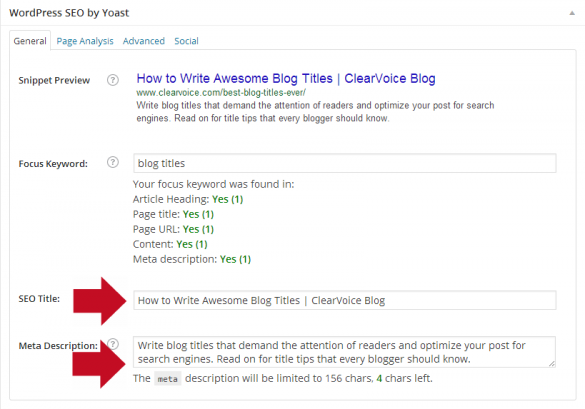Focus the Focus Keyword input field
This screenshot has height=409, width=585.
pyautogui.click(x=345, y=163)
